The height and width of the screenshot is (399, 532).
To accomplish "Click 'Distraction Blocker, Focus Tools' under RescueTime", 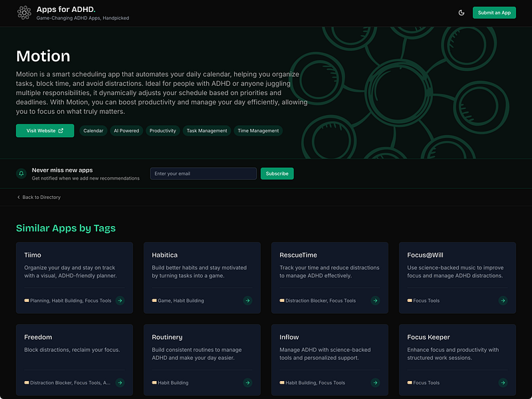I will click(321, 301).
